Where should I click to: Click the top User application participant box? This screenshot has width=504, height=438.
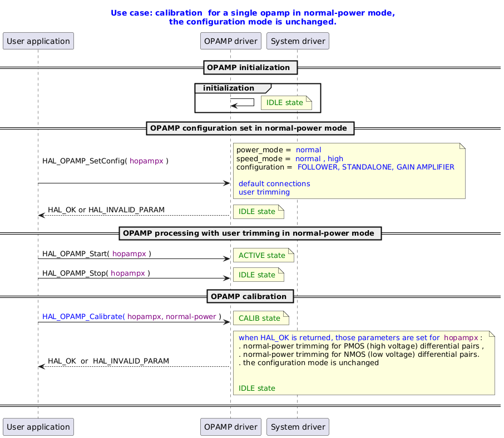tap(38, 41)
